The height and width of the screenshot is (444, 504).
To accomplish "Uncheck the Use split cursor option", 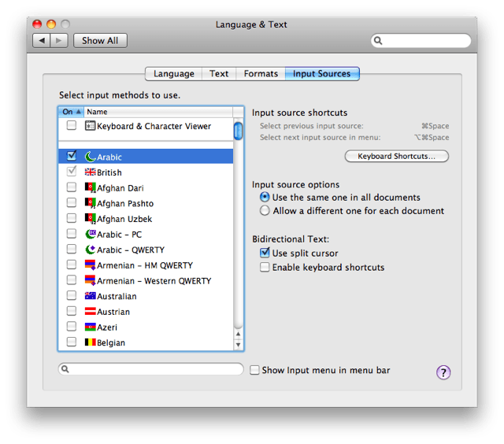I will click(265, 253).
